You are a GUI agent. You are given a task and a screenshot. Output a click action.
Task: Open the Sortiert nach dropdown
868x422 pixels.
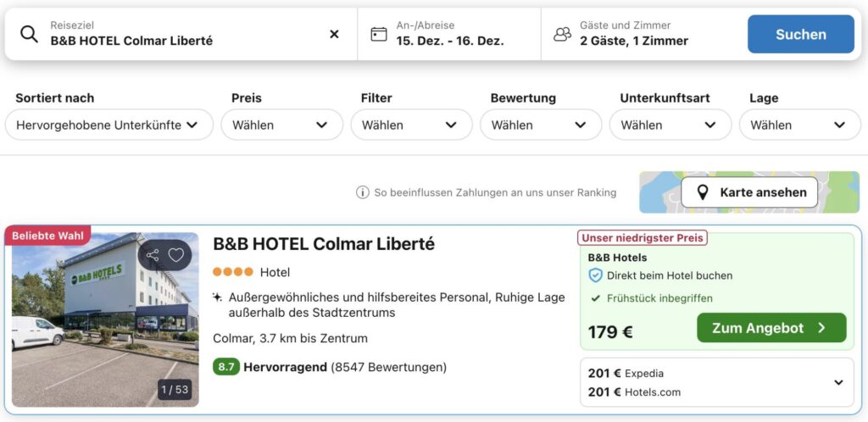tap(108, 125)
